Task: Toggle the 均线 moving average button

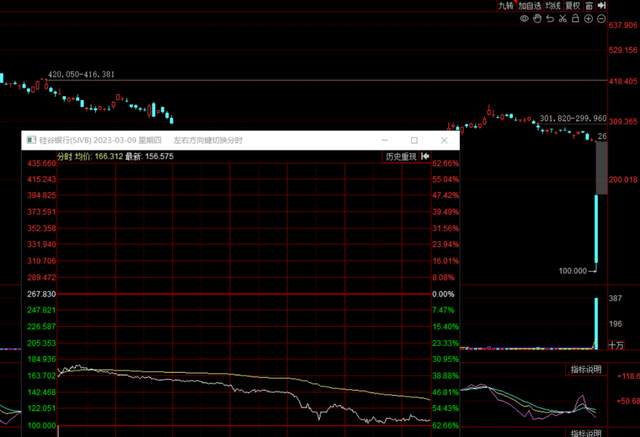Action: (553, 5)
